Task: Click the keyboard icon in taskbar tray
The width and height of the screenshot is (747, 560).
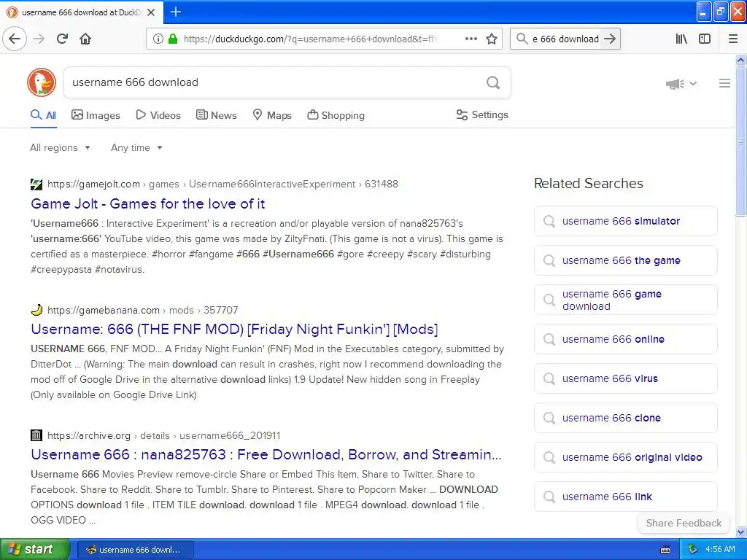Action: [x=665, y=550]
